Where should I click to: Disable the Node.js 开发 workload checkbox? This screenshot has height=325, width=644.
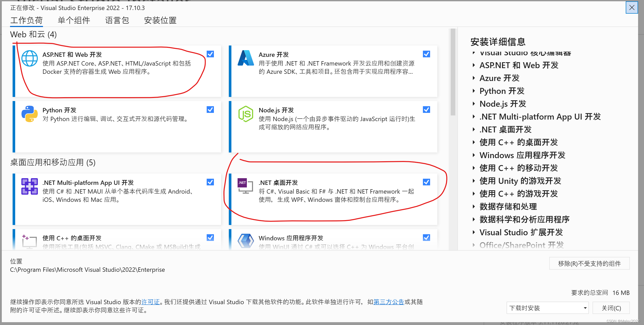pyautogui.click(x=427, y=110)
